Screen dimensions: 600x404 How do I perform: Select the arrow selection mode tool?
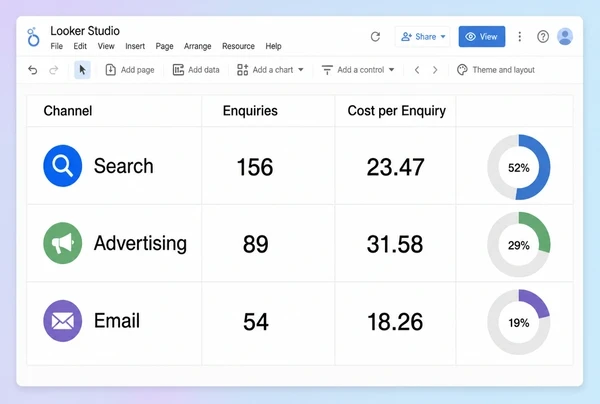[x=82, y=70]
